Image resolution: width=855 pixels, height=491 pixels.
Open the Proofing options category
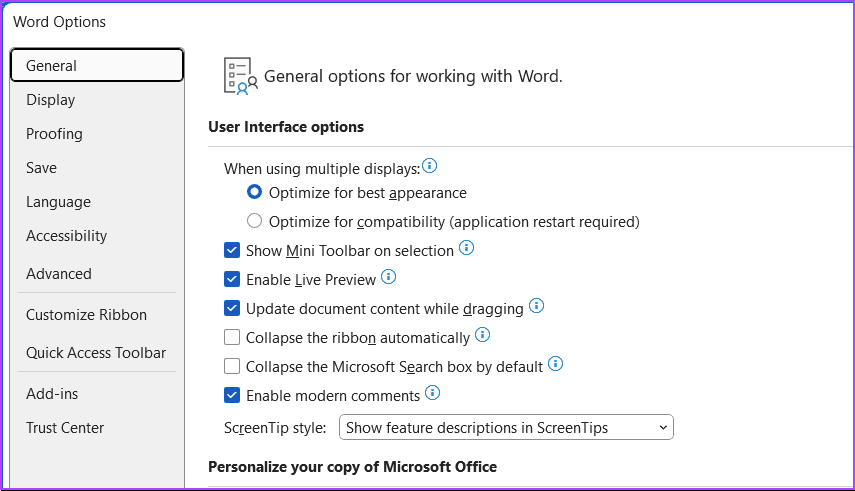point(54,134)
